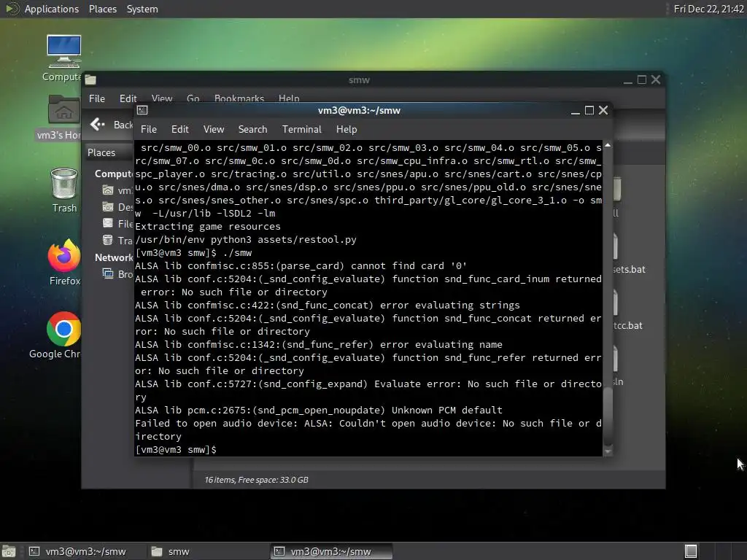
Task: Open the terminal Search menu
Action: [x=252, y=130]
